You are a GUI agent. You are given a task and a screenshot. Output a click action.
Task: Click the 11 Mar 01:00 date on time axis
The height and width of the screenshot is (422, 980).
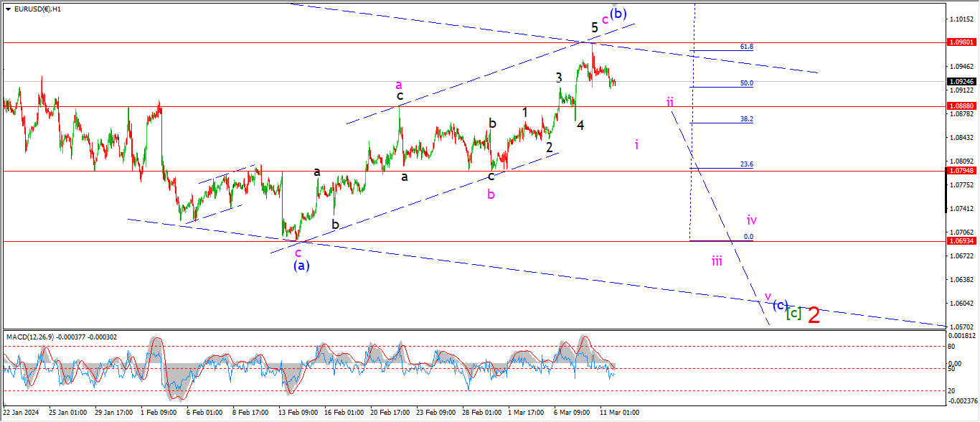coord(618,413)
